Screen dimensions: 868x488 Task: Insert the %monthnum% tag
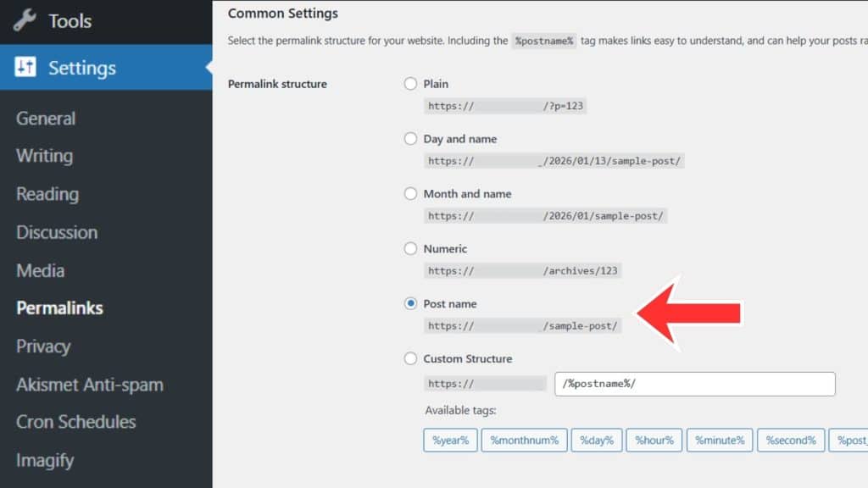[524, 440]
